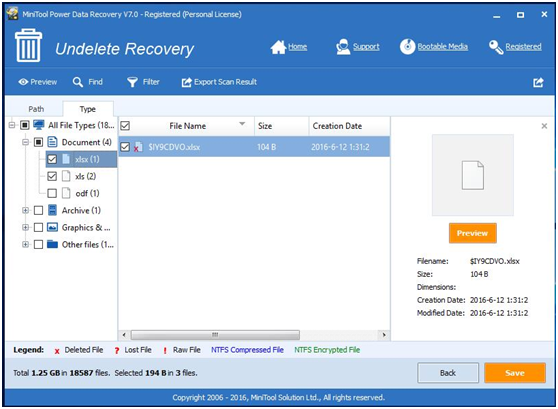
Task: Check the Graphics & ... checkbox
Action: [x=38, y=227]
